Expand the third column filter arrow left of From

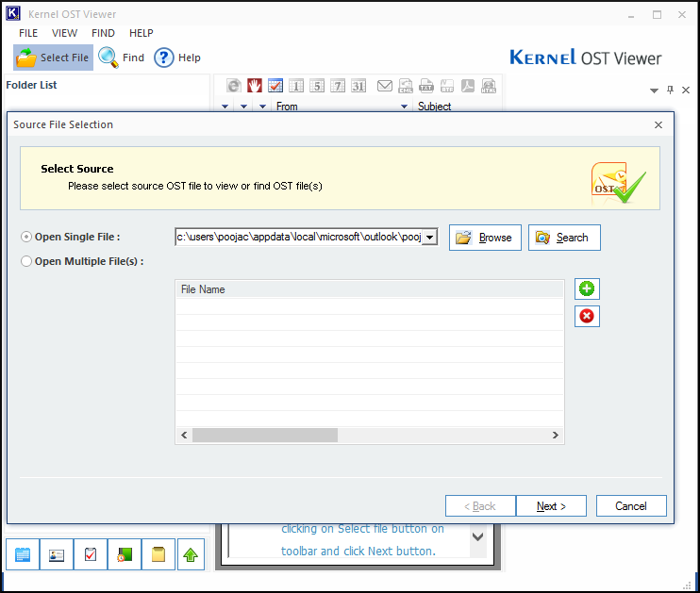point(262,107)
